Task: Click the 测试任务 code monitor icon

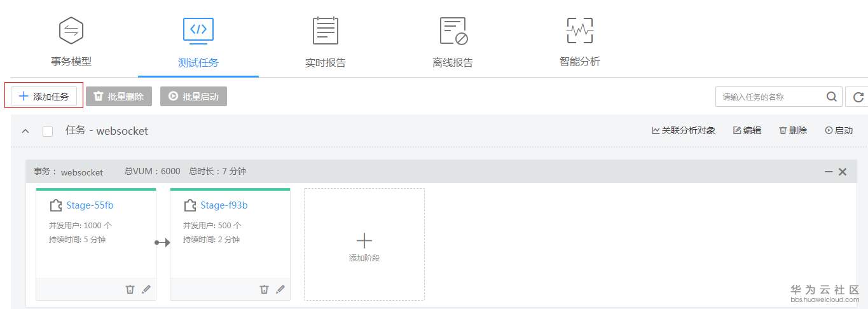Action: 198,30
